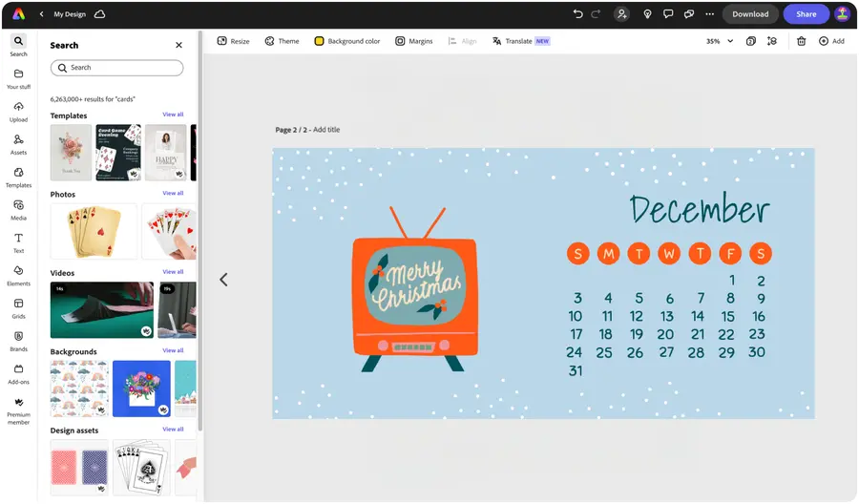Viewport: 859px width, 504px height.
Task: Select the green table card video
Action: [x=102, y=310]
